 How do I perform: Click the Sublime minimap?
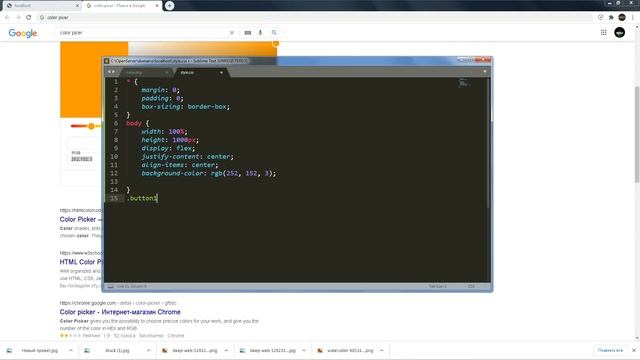463,83
